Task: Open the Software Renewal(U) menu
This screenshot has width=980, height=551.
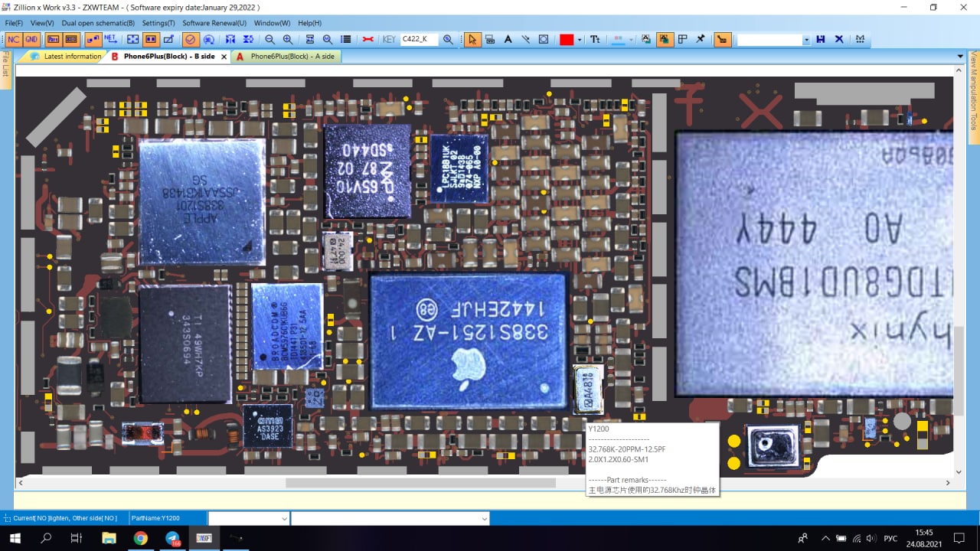Action: [x=214, y=23]
